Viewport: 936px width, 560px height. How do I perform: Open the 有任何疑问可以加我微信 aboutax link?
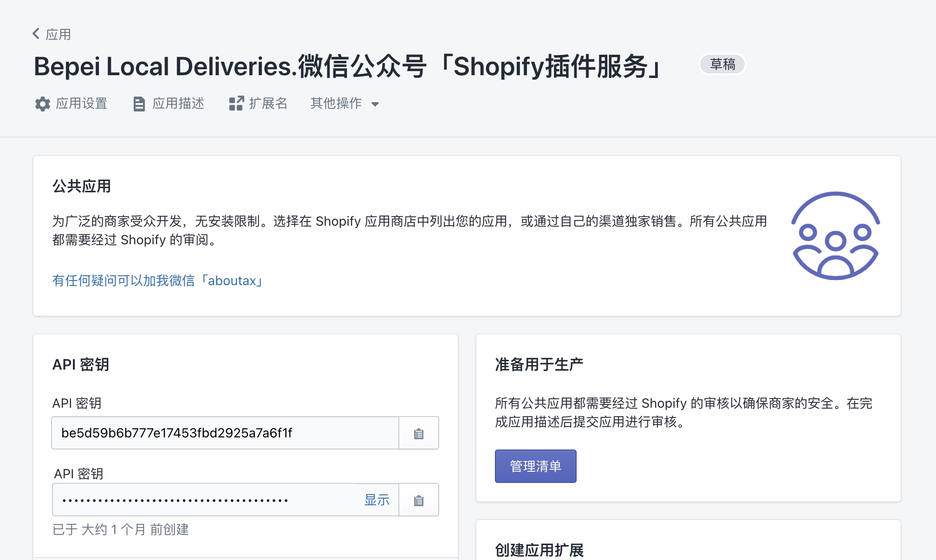point(158,280)
